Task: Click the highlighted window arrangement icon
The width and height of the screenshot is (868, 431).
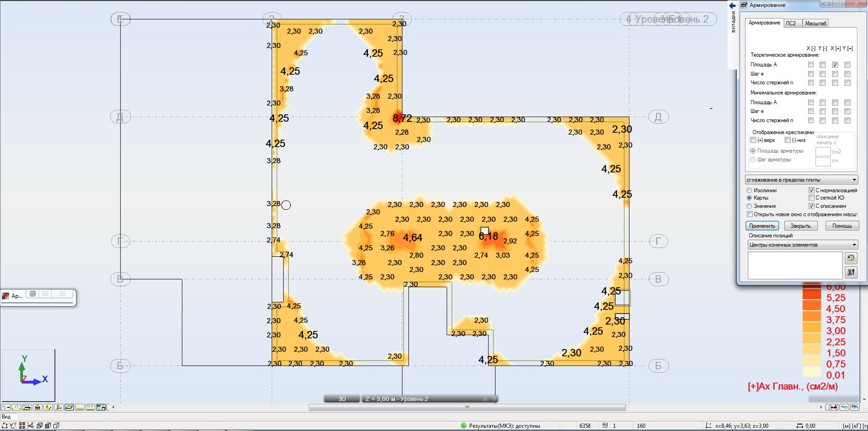Action: point(101,407)
